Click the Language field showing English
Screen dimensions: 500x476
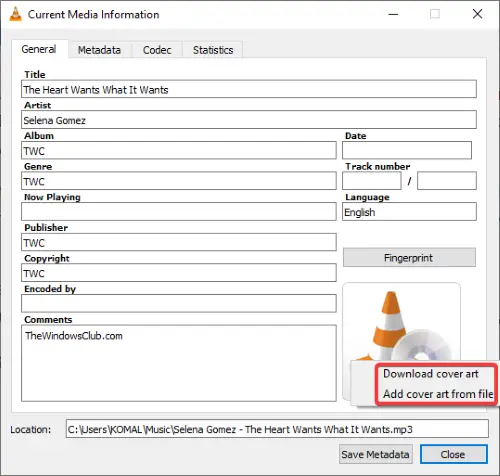pos(409,212)
